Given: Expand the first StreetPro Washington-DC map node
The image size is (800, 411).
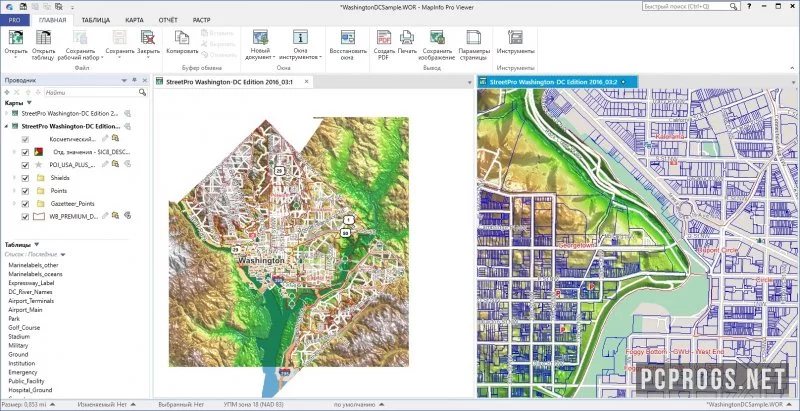Looking at the screenshot, I should (7, 113).
